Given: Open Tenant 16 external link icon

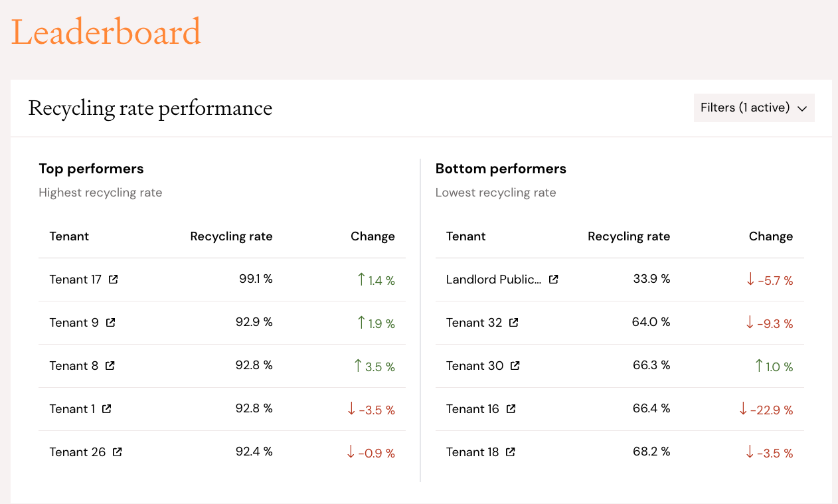Looking at the screenshot, I should coord(511,409).
